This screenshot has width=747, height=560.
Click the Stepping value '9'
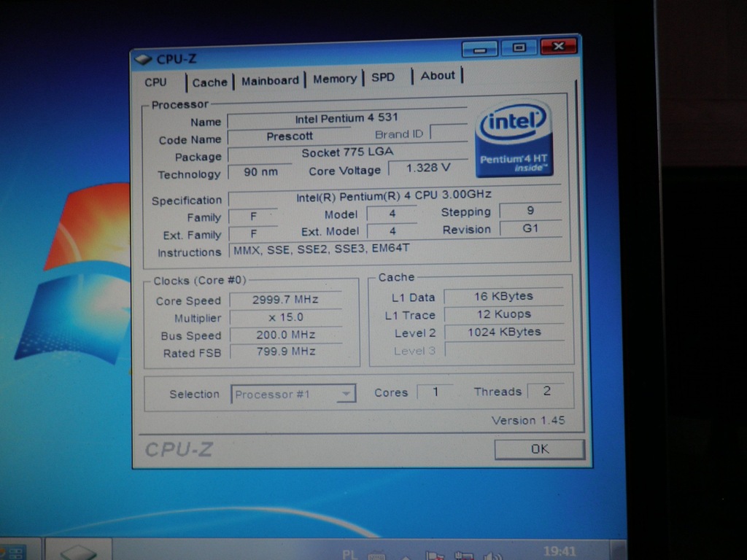coord(530,211)
